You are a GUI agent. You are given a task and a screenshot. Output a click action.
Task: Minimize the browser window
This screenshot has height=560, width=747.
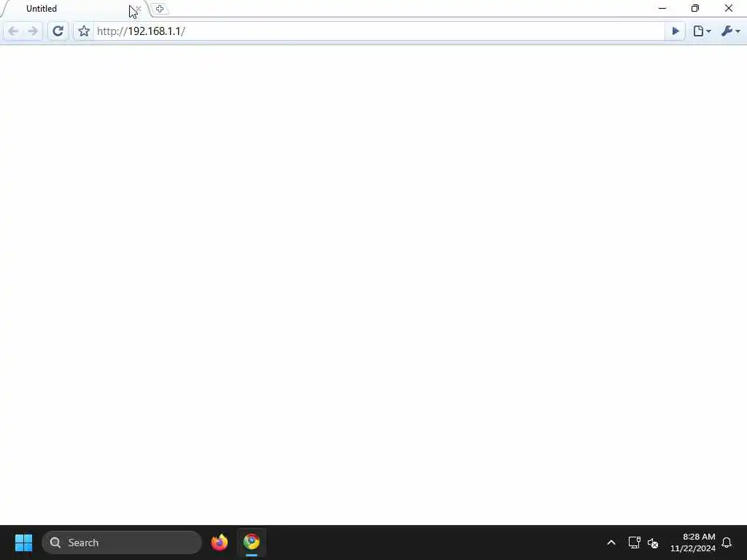[662, 8]
